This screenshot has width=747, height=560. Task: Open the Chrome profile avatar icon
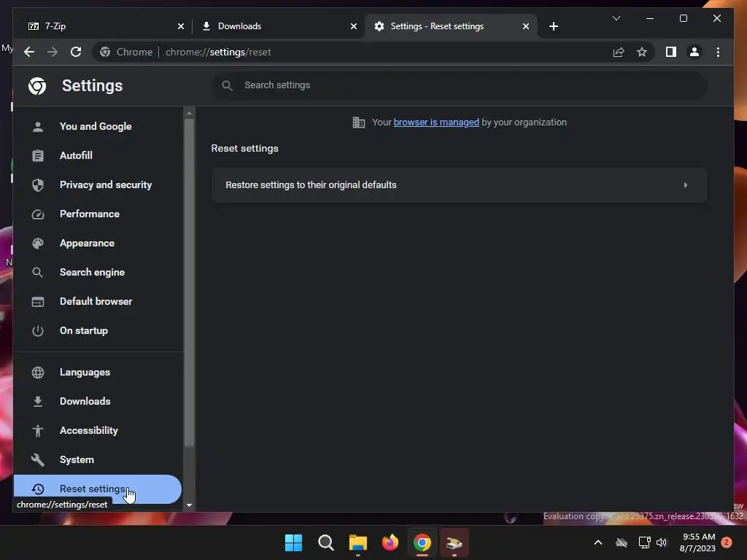coord(694,52)
